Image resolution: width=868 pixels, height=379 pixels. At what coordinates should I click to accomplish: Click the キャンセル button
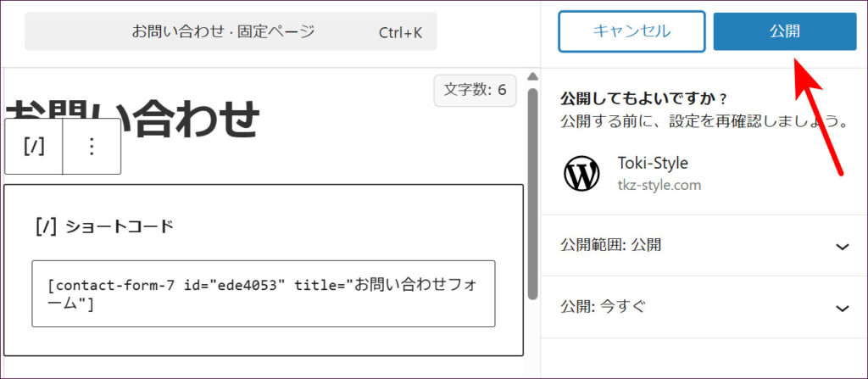pos(632,31)
